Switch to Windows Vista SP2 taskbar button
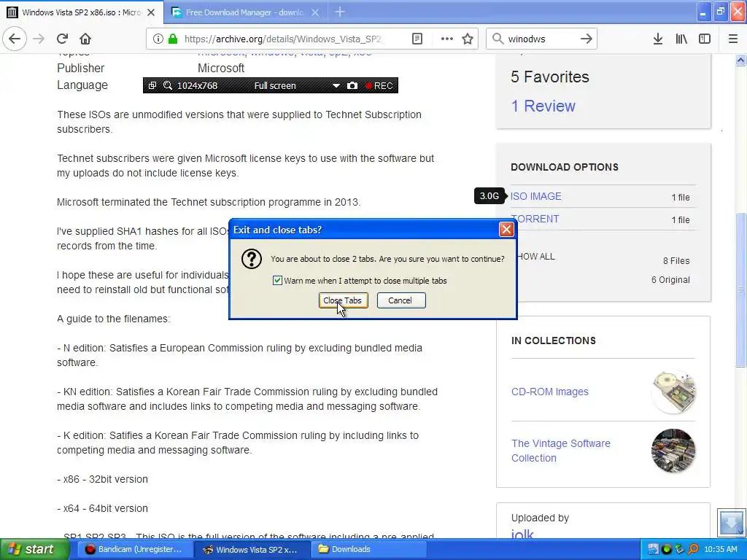 click(252, 549)
